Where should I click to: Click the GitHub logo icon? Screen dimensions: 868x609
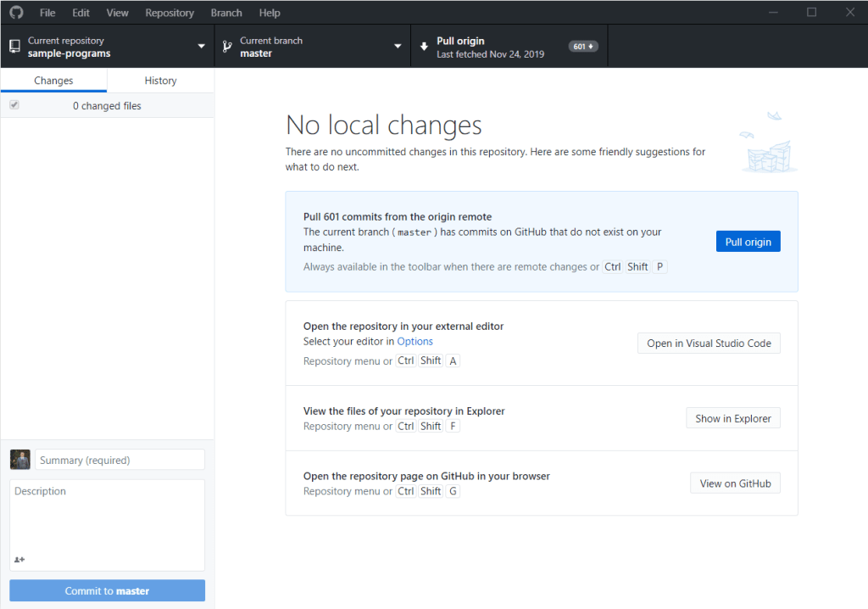[17, 12]
